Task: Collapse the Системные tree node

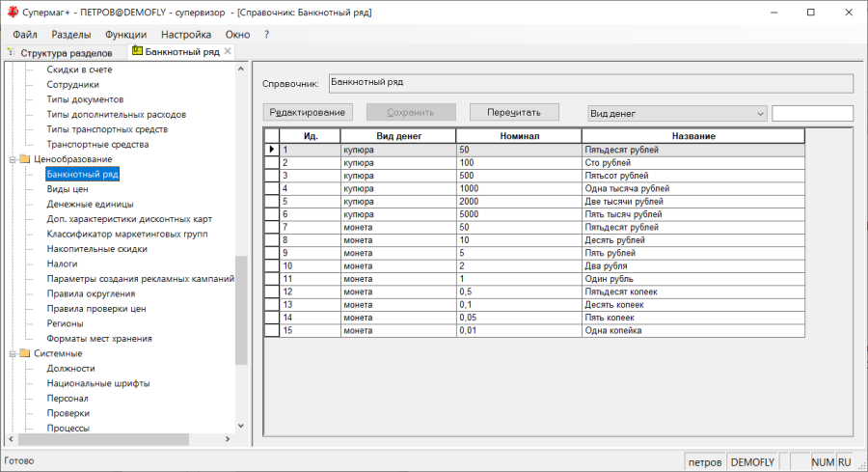Action: [11, 353]
